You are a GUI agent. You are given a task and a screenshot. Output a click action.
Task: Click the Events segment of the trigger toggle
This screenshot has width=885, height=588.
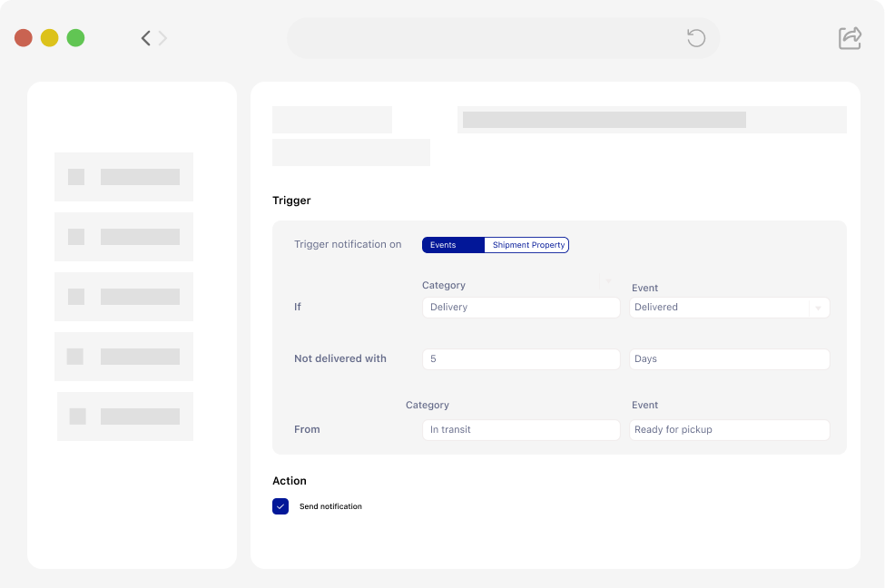pyautogui.click(x=452, y=244)
